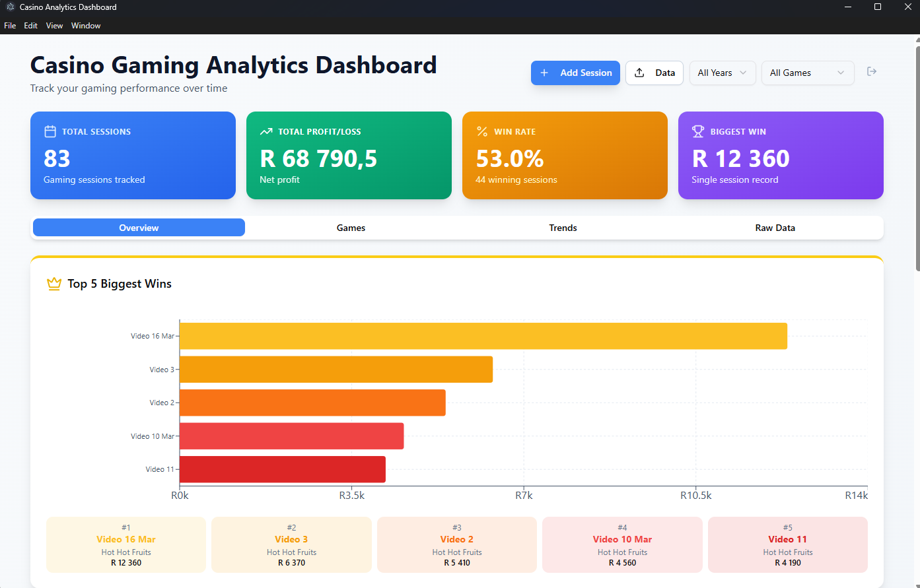Click the app icon in the title bar
The width and height of the screenshot is (920, 588).
click(11, 7)
